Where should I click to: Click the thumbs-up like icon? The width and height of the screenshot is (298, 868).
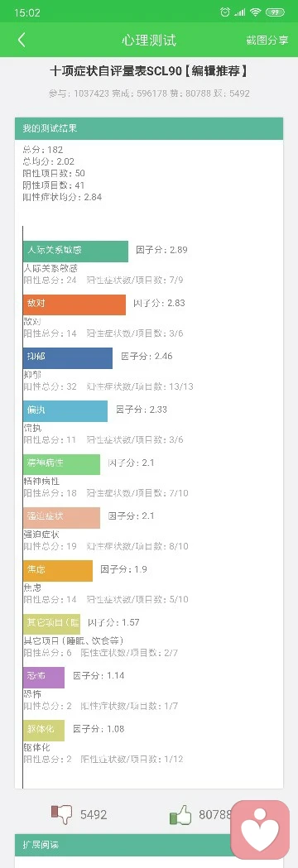pyautogui.click(x=180, y=814)
